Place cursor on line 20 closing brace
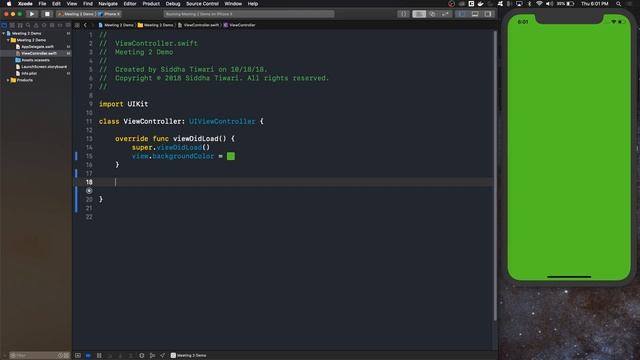Image resolution: width=640 pixels, height=360 pixels. [101, 199]
